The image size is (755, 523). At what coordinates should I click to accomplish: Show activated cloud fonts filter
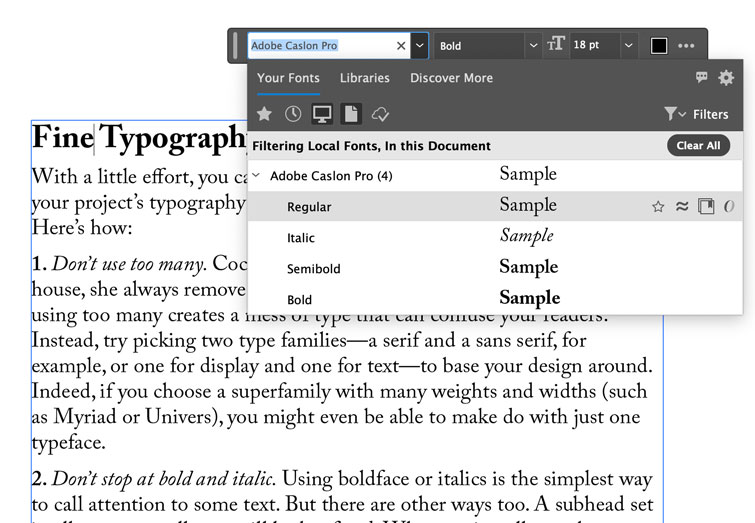click(380, 114)
